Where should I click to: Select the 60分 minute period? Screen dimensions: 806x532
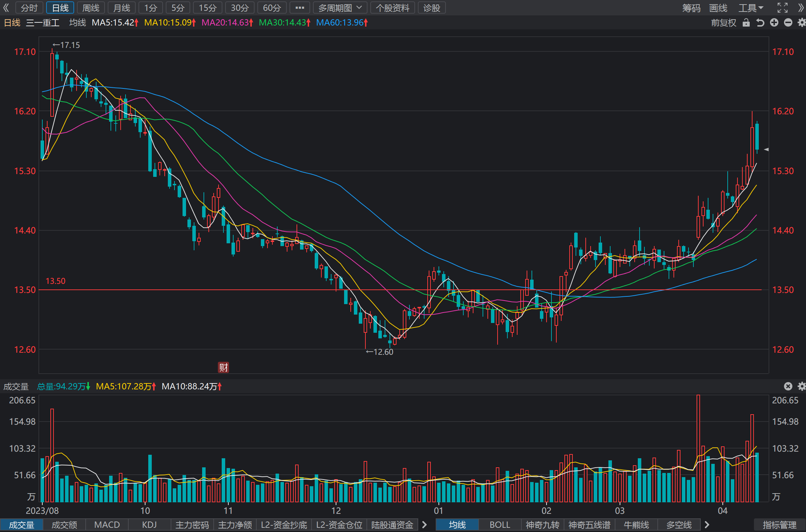coord(272,8)
